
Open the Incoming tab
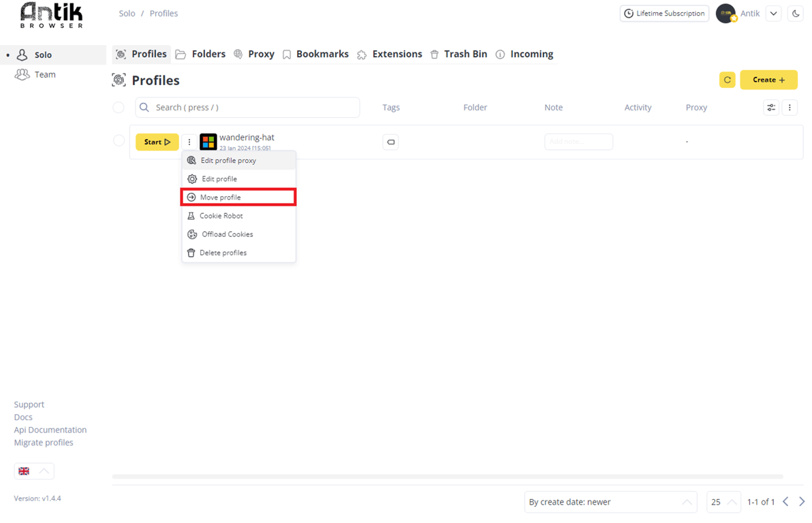point(525,54)
